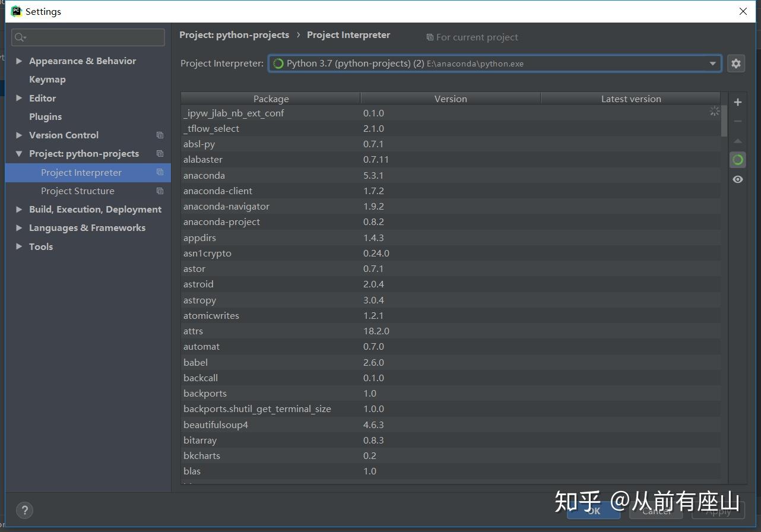Click the package list vertical scrollbar

(x=724, y=121)
